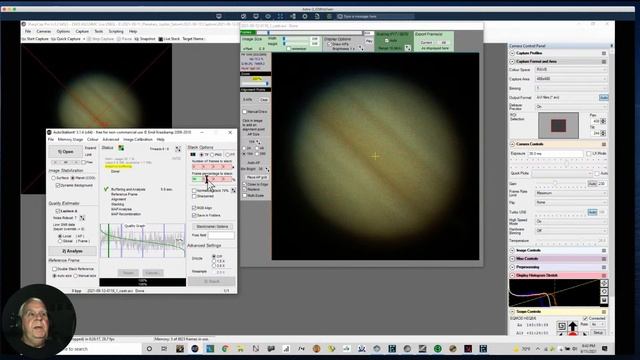Screen dimensions: 640x360
Task: Open AutoStakkert File menu
Action: click(x=51, y=140)
